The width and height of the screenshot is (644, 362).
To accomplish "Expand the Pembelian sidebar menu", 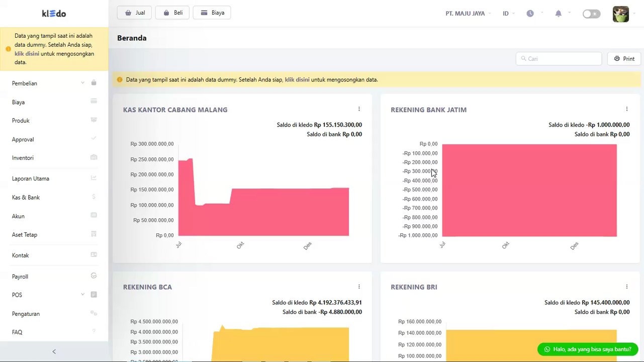I will [54, 83].
